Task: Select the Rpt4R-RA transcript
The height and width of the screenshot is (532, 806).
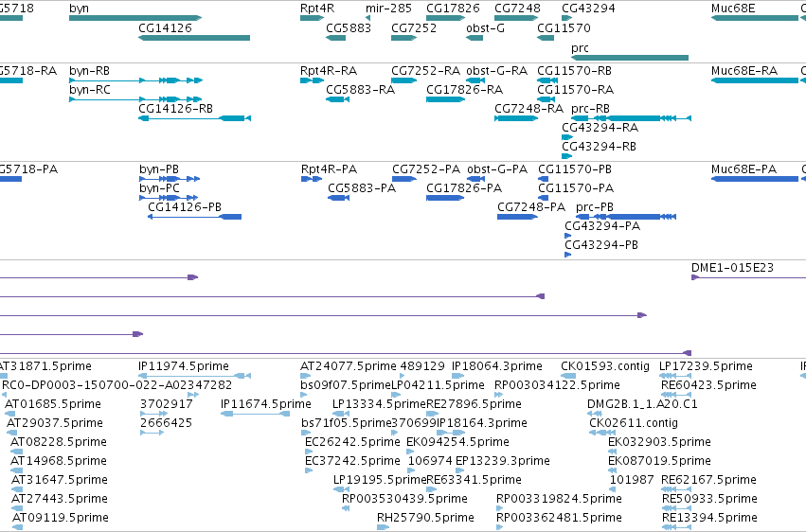Action: coord(312,80)
